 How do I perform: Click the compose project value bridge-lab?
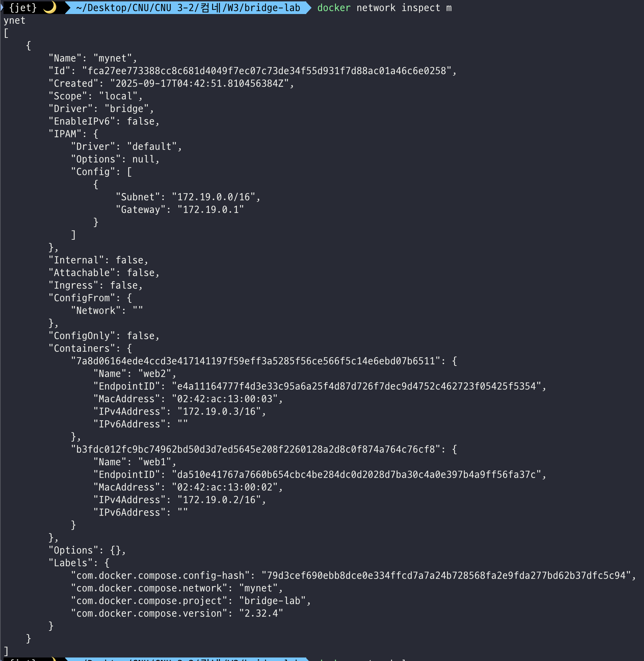(x=272, y=601)
